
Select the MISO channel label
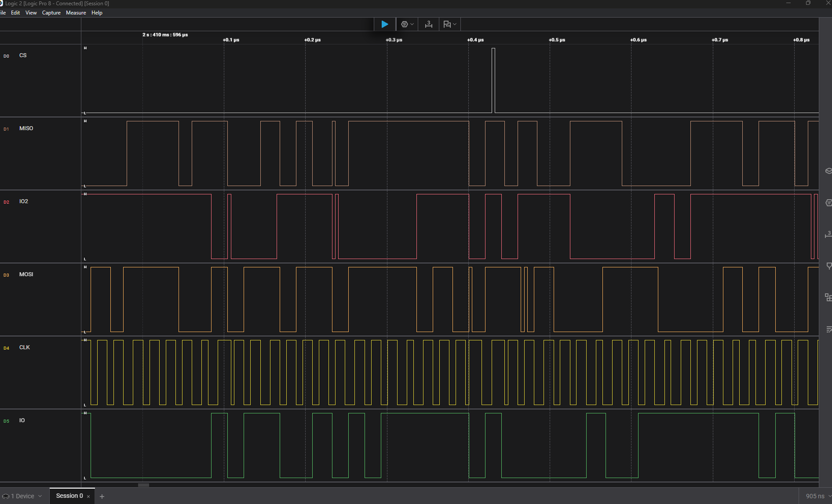[26, 128]
